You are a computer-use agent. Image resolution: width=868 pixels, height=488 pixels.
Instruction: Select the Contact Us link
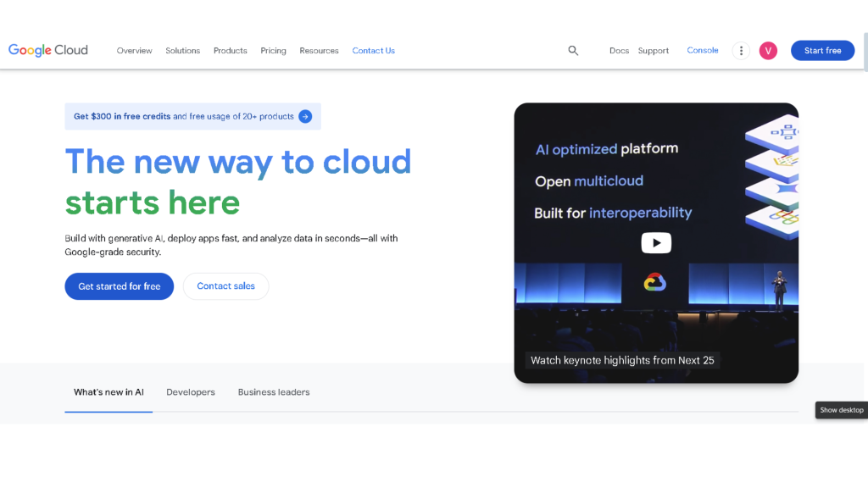click(373, 51)
